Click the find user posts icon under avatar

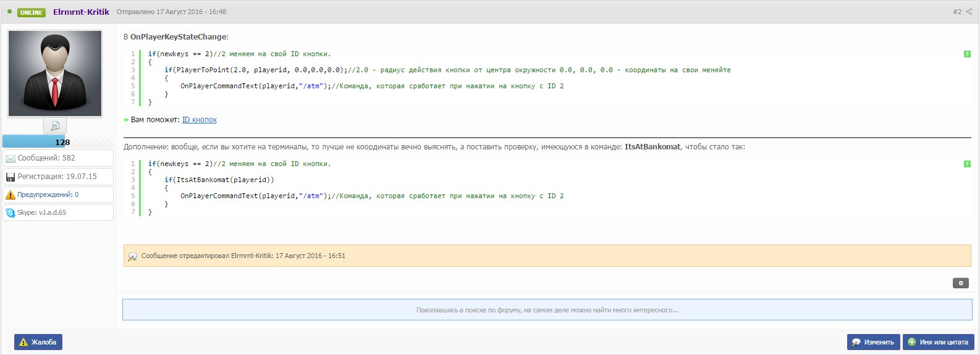(55, 126)
